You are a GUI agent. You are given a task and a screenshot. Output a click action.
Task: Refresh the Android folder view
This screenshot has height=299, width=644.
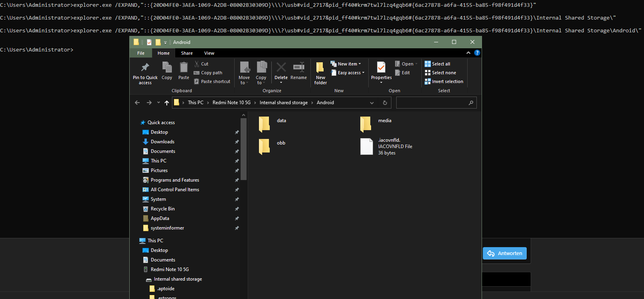385,103
